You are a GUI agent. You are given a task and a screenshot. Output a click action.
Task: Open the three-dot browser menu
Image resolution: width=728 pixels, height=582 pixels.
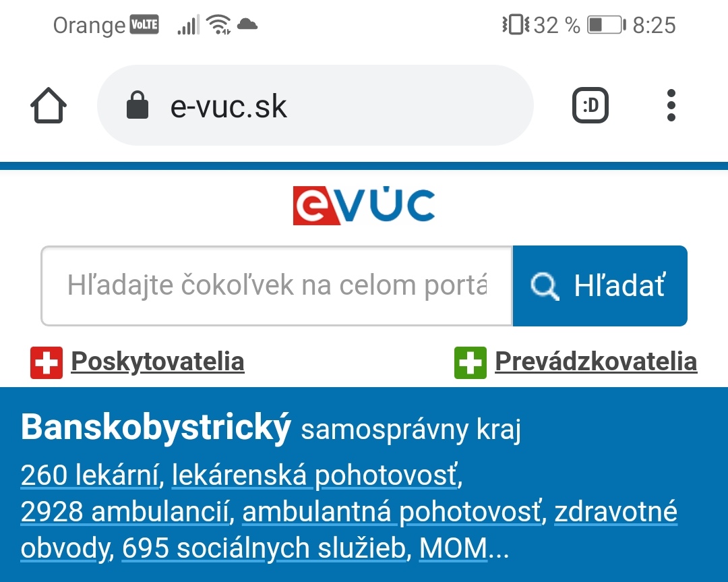(x=671, y=105)
